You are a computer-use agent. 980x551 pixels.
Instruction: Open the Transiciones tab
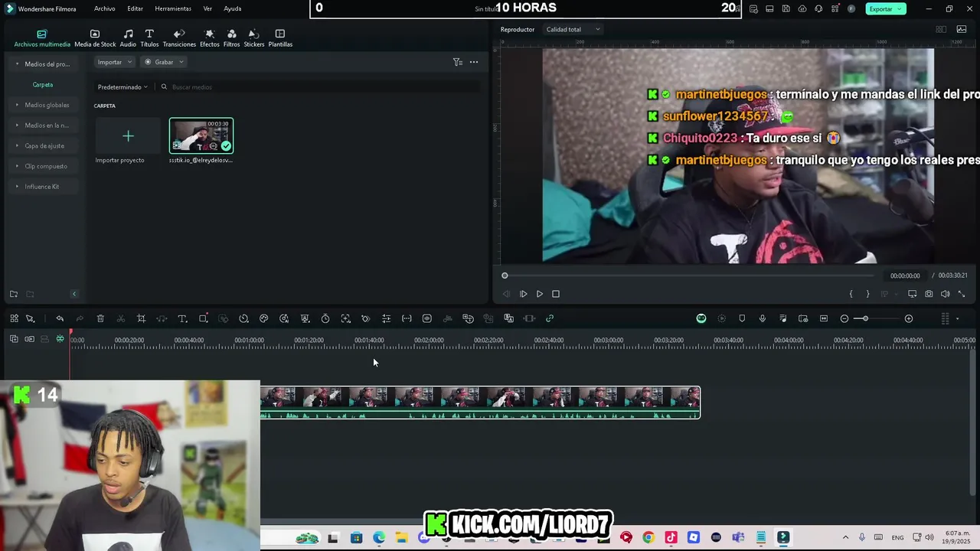[179, 38]
